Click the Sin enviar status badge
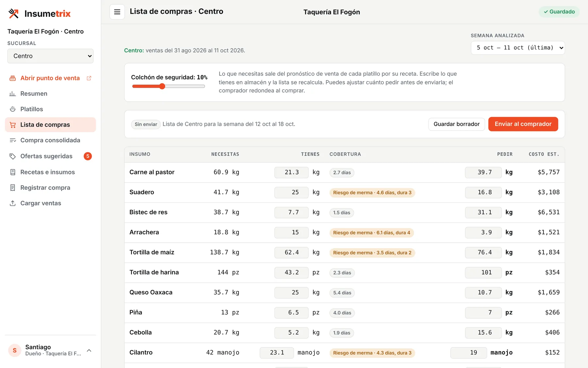 coord(146,124)
